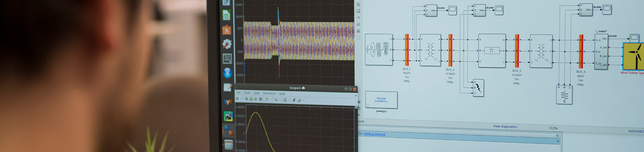Click Scale Axes icon in Scope4 toolbar
The width and height of the screenshot is (644, 152).
(285, 100)
